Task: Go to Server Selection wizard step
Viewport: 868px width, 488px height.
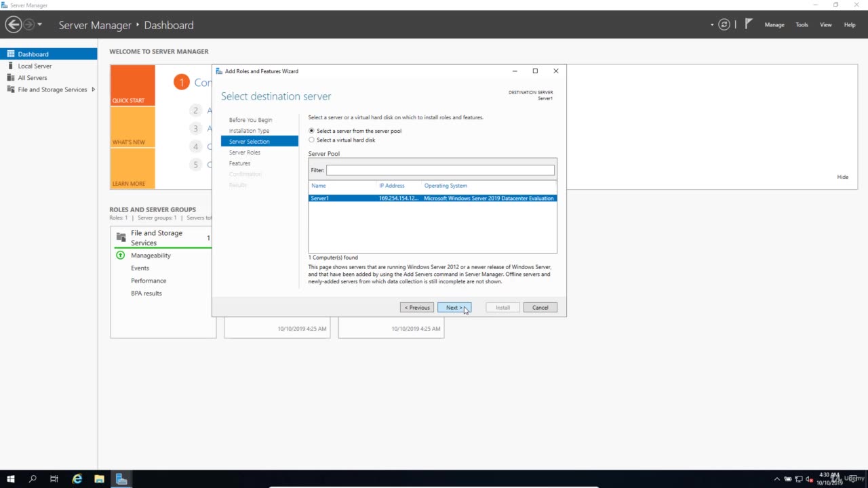Action: pyautogui.click(x=259, y=141)
